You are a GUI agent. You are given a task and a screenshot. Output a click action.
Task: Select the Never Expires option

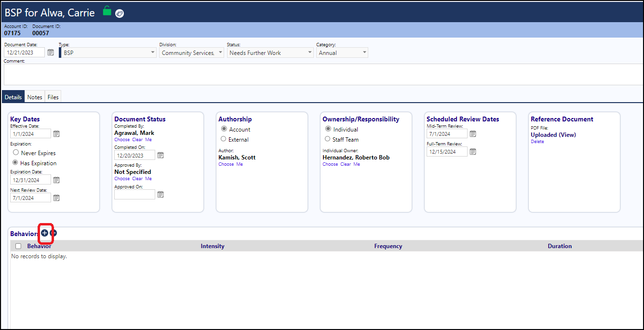[16, 153]
